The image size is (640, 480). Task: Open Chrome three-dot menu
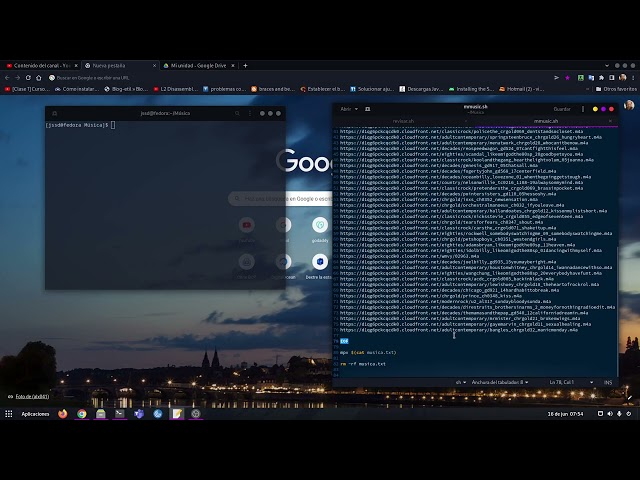click(633, 78)
